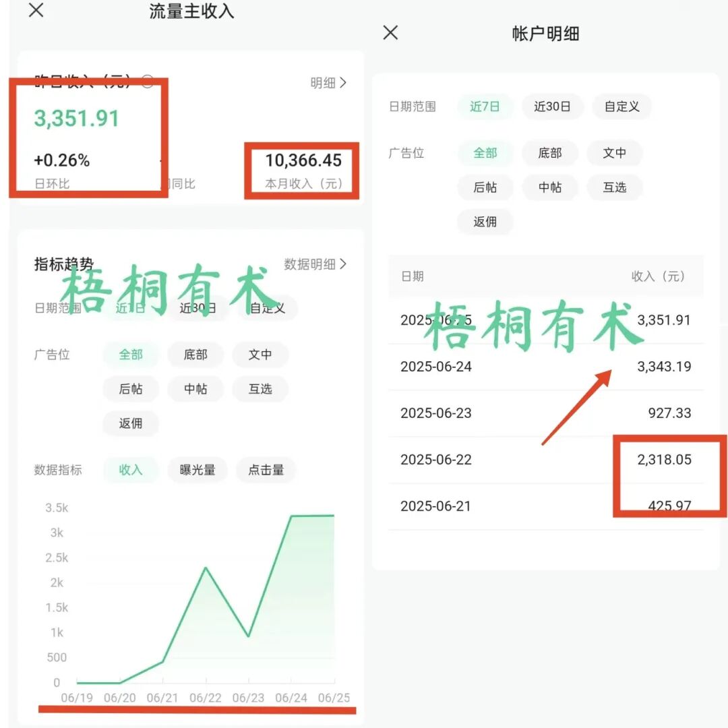The height and width of the screenshot is (728, 728).
Task: Select 互选 ad position in 指标趋势 section
Action: (260, 389)
